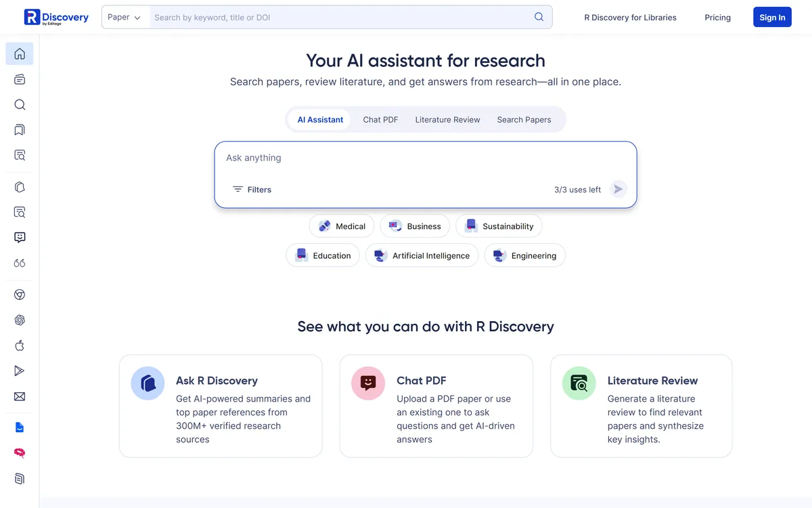Viewport: 812px width, 508px height.
Task: Click the green Literature Review card icon
Action: tap(579, 383)
